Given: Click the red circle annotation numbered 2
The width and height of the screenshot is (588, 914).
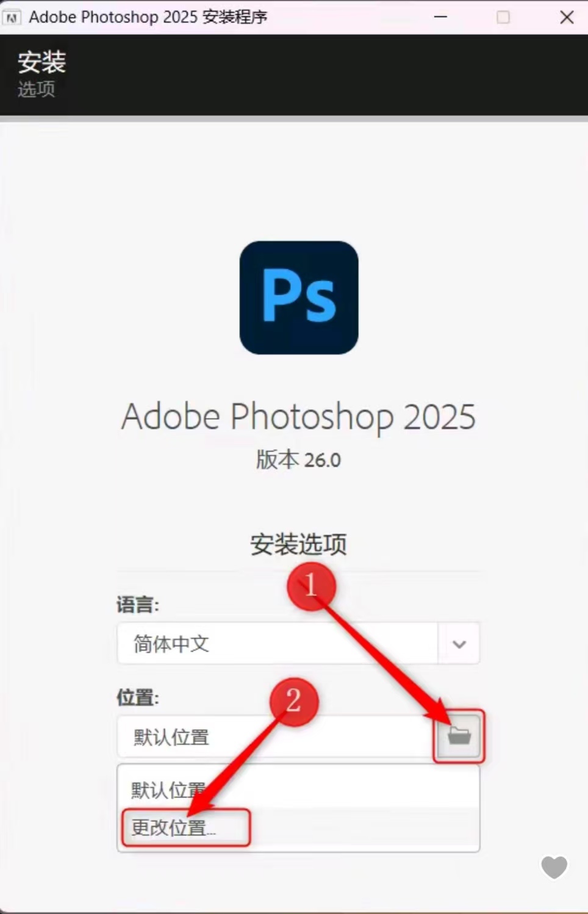Looking at the screenshot, I should (293, 701).
